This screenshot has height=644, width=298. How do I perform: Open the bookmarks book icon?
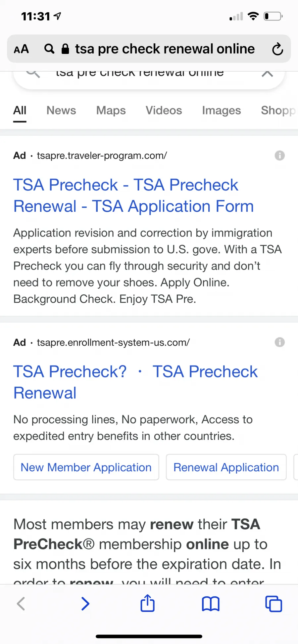click(211, 604)
